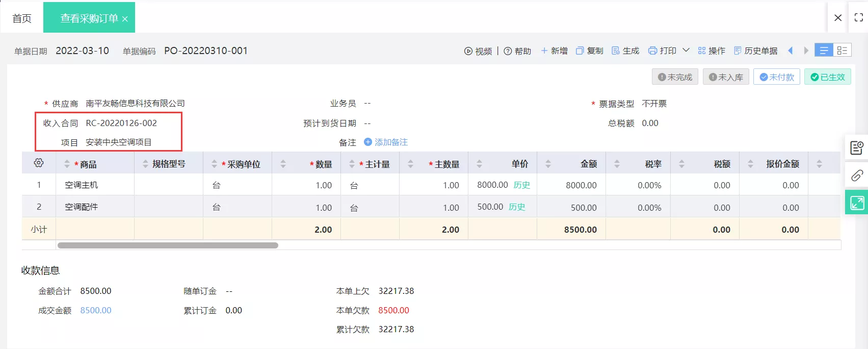Click 票据类型 value 不开票
The height and width of the screenshot is (349, 868).
pos(654,104)
